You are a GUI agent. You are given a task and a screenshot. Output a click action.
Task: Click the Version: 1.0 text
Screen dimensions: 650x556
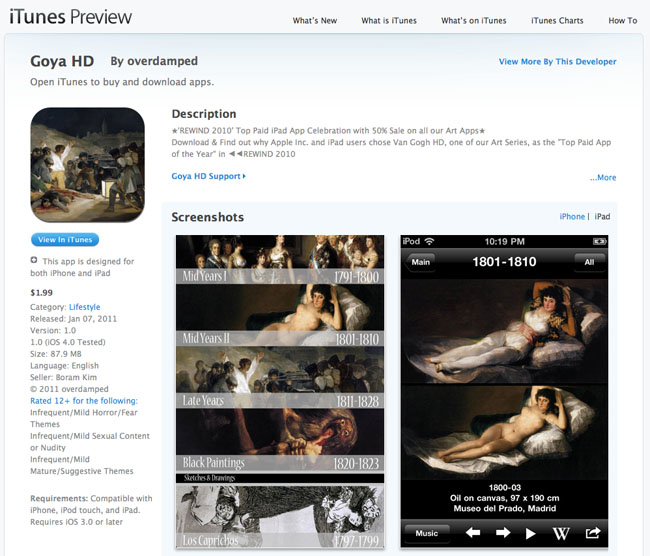(x=53, y=330)
